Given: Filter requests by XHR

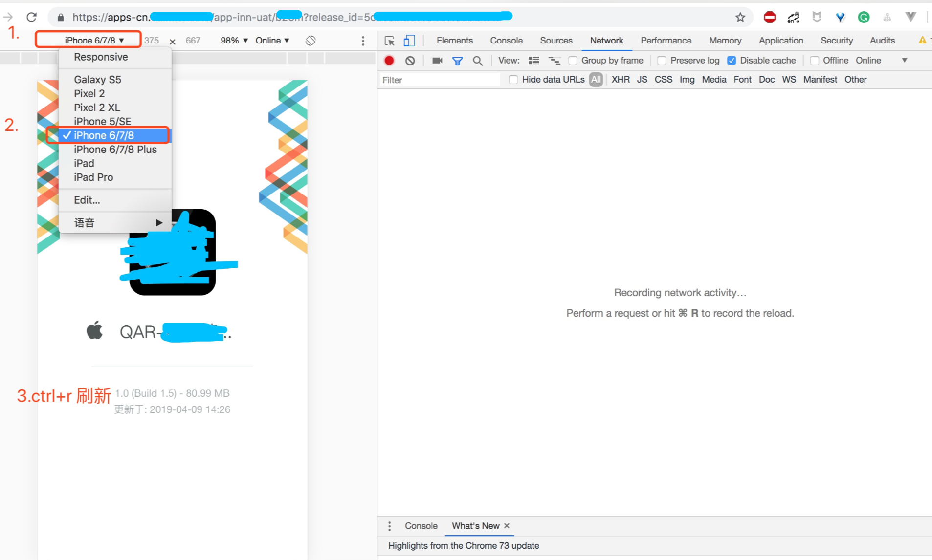Looking at the screenshot, I should point(621,80).
